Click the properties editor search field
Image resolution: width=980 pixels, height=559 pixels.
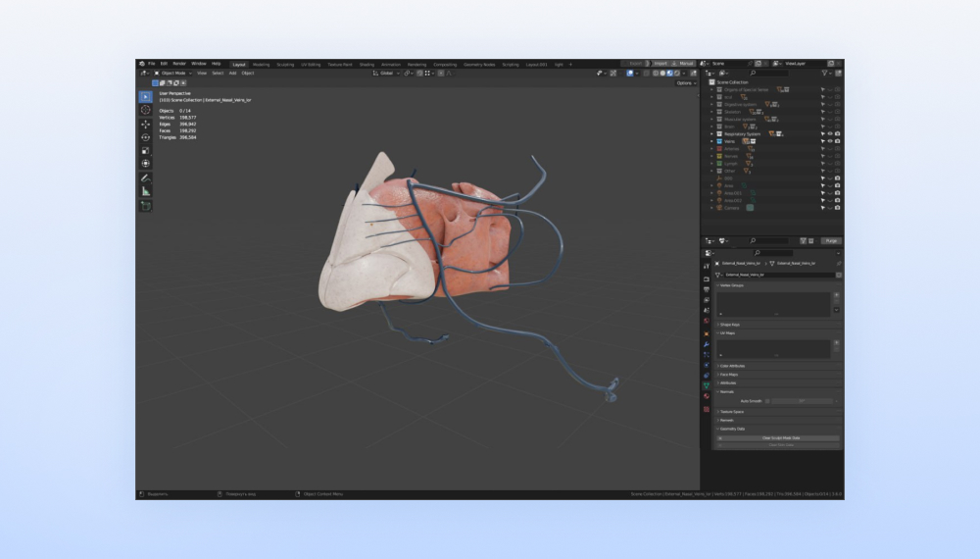[x=773, y=253]
